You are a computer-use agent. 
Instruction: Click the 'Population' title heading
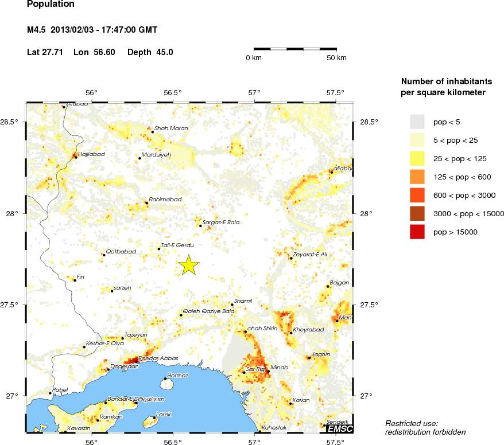coord(51,5)
